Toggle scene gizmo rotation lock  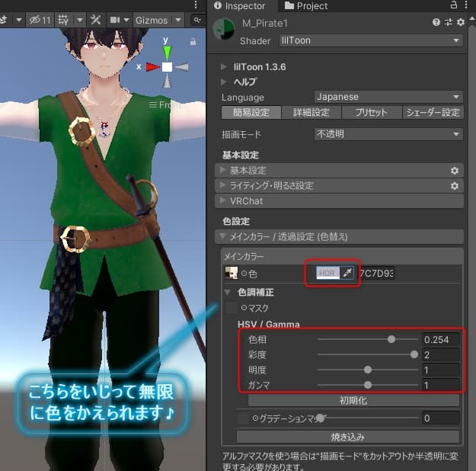[x=193, y=42]
